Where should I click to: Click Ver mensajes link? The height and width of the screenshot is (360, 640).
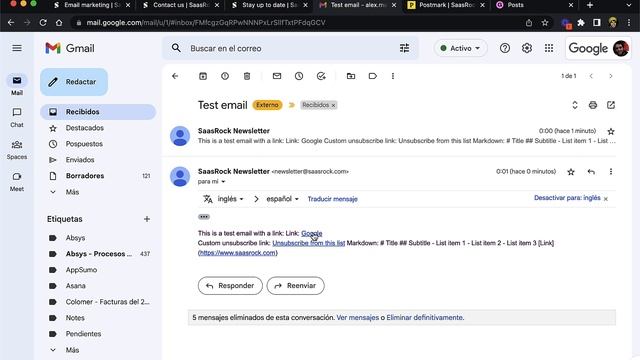click(358, 318)
